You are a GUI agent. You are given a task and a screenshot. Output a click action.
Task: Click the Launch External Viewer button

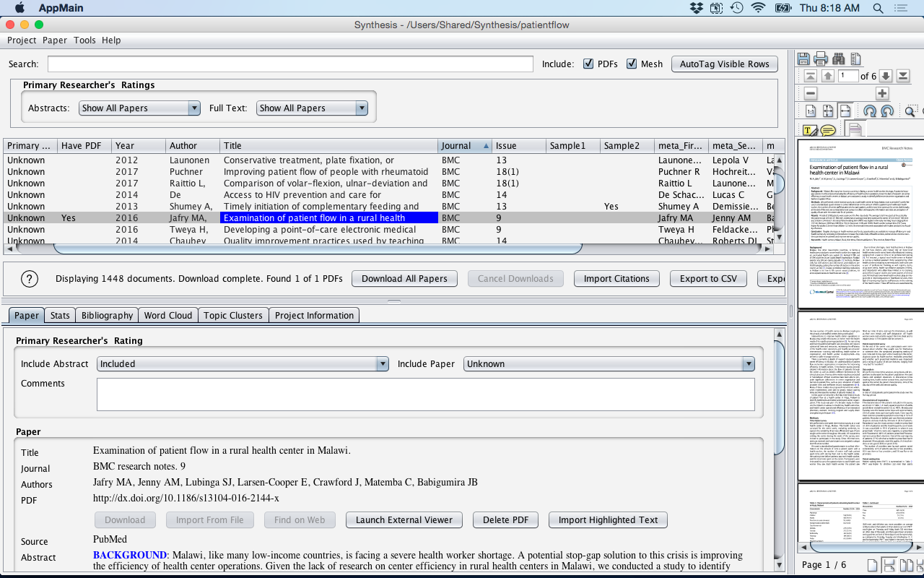[404, 519]
